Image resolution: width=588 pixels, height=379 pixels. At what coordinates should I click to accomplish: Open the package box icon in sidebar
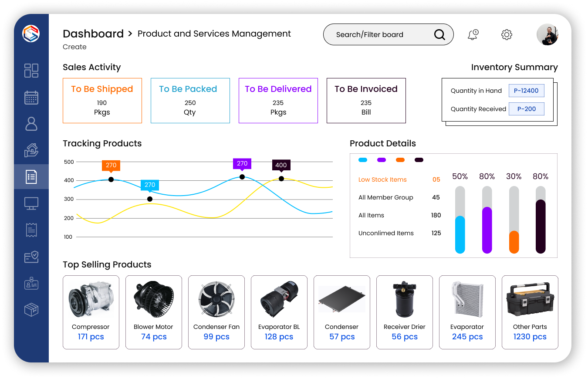(31, 310)
